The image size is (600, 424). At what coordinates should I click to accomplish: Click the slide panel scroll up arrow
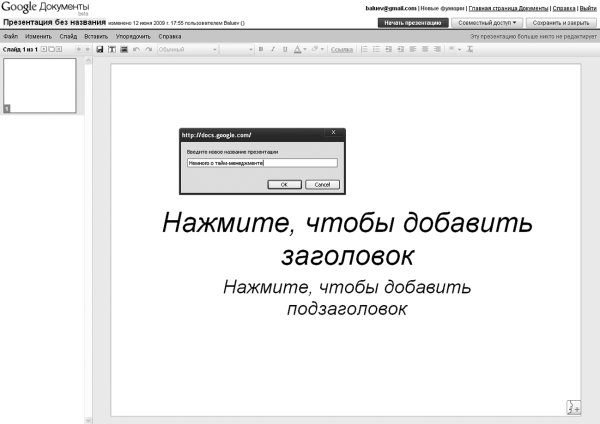[88, 60]
